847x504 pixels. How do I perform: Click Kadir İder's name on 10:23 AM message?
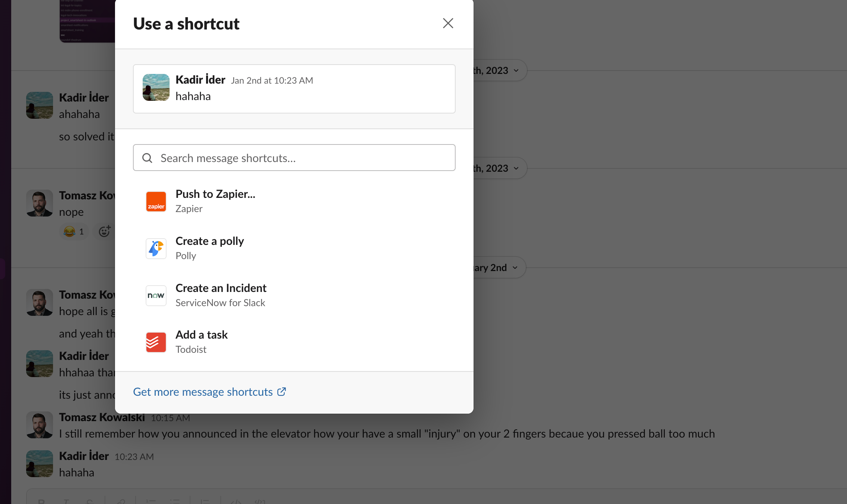pos(84,456)
